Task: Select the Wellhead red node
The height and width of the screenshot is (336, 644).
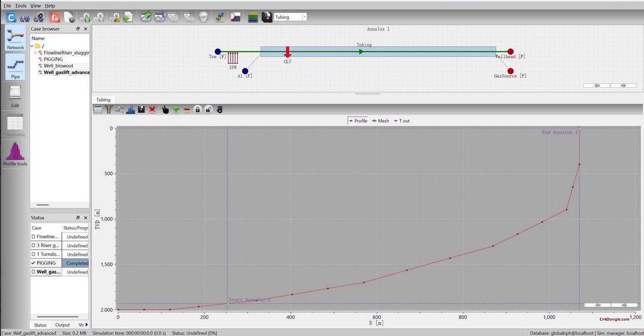Action: click(510, 51)
